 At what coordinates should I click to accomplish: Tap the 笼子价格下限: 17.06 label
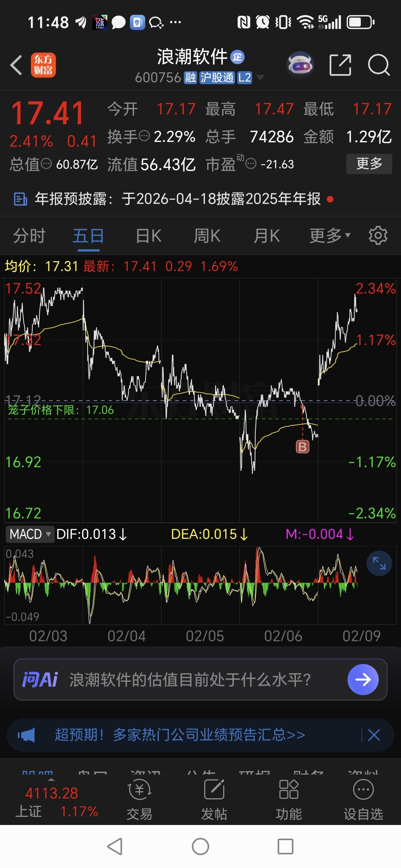pos(61,410)
